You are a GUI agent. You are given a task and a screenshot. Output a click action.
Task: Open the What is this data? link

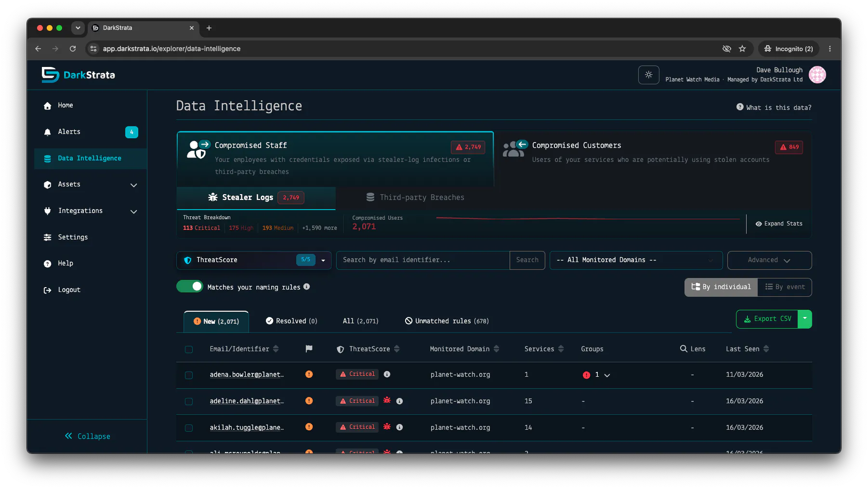774,107
